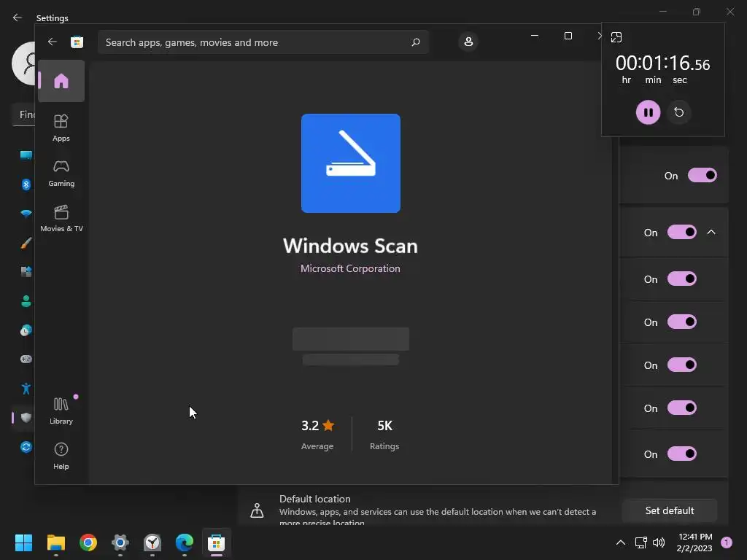Open Movies & TV section in Store
The height and width of the screenshot is (560, 747).
(61, 218)
